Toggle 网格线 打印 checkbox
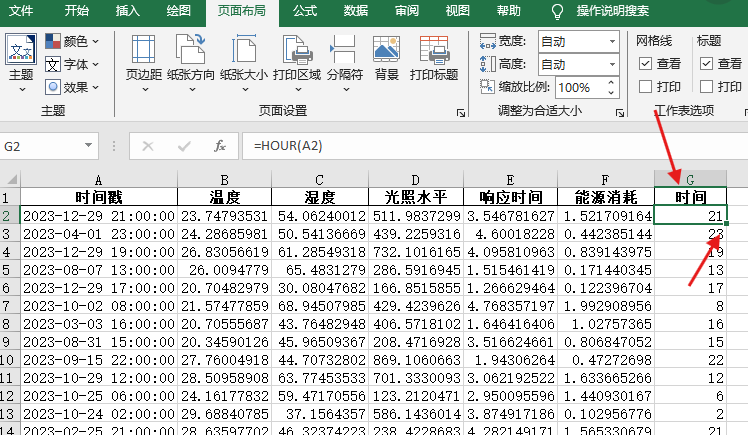Screen dimensions: 748x435 (645, 86)
